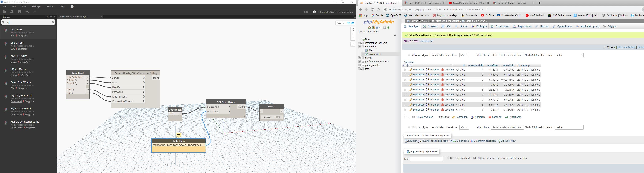Viewport: 644px width, 173px height.
Task: Tick the upper Alles anzeigen checkbox
Action: point(409,55)
